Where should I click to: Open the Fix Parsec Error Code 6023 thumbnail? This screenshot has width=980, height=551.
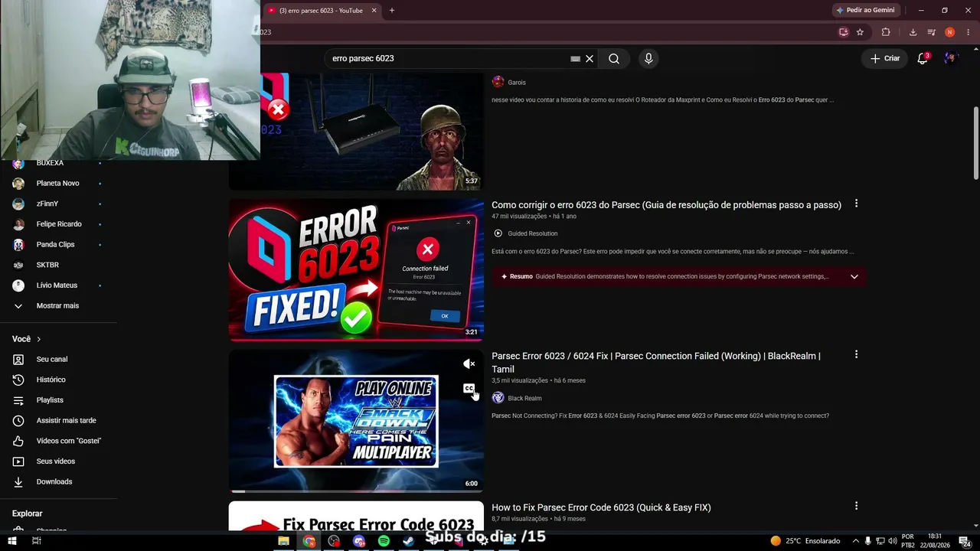(x=356, y=517)
